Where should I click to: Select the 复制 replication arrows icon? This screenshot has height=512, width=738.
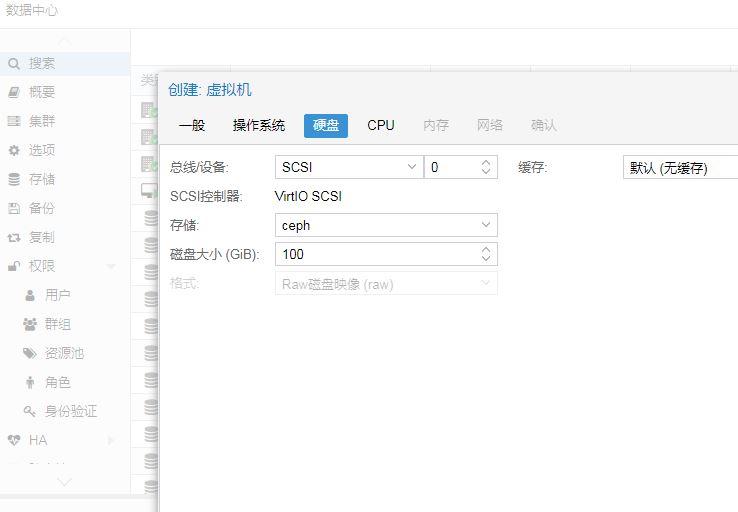14,237
